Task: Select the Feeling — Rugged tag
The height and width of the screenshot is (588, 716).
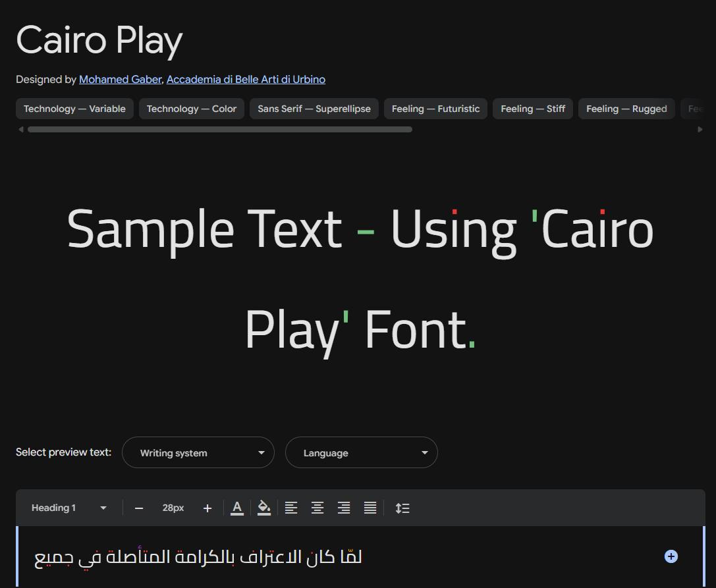Action: (626, 109)
